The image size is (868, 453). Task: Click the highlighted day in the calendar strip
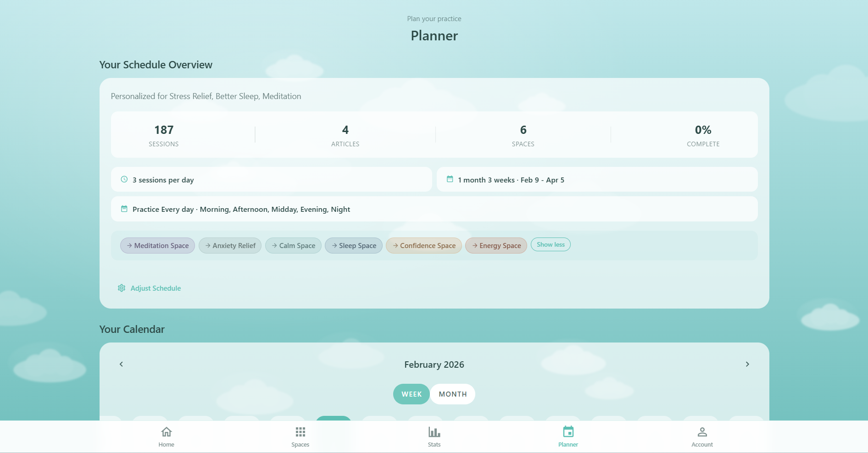(x=334, y=420)
